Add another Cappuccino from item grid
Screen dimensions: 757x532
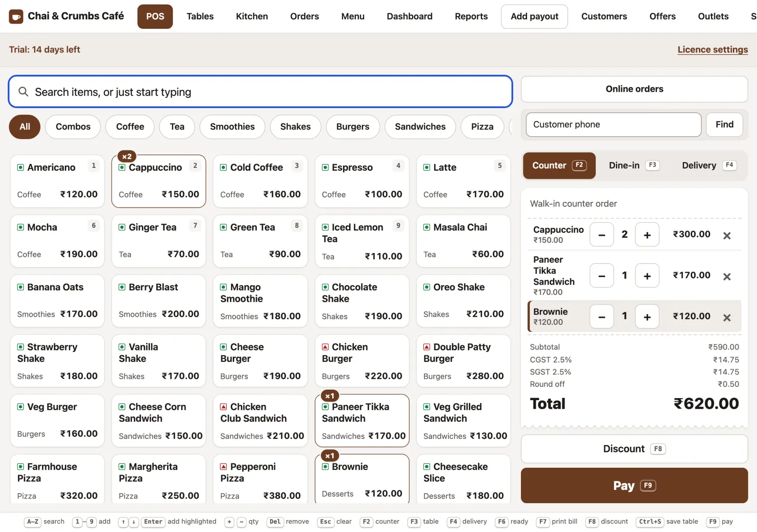click(158, 181)
